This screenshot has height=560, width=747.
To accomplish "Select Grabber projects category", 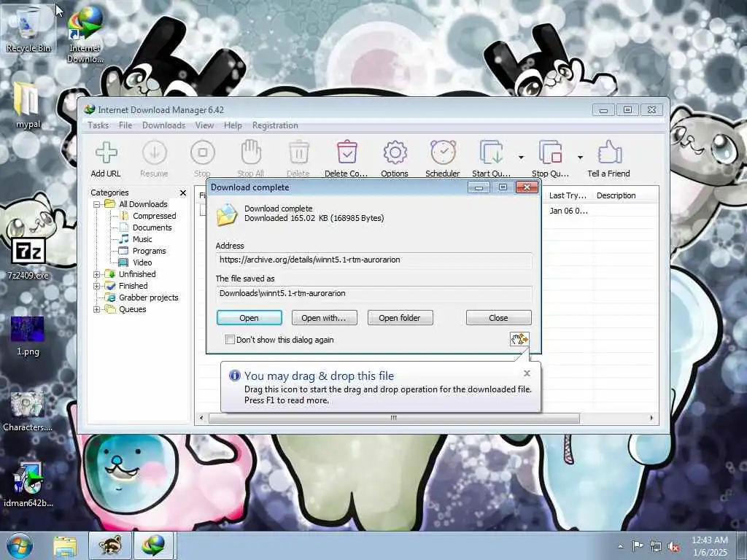I will click(x=148, y=297).
